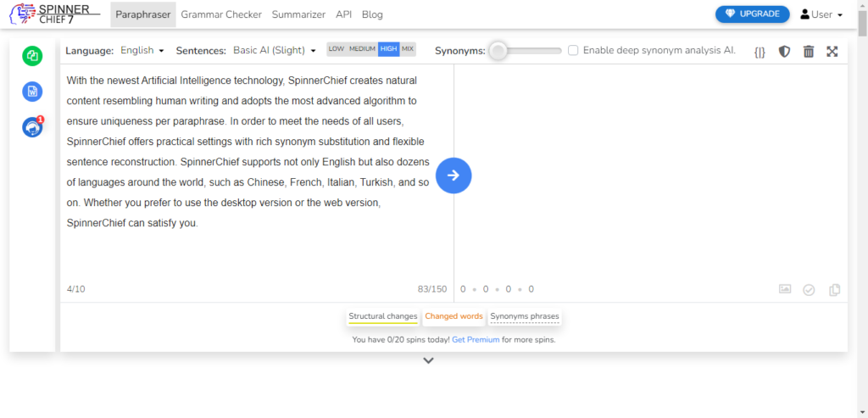Viewport: 868px width, 418px height.
Task: Select the HIGH rewrite level
Action: point(388,49)
